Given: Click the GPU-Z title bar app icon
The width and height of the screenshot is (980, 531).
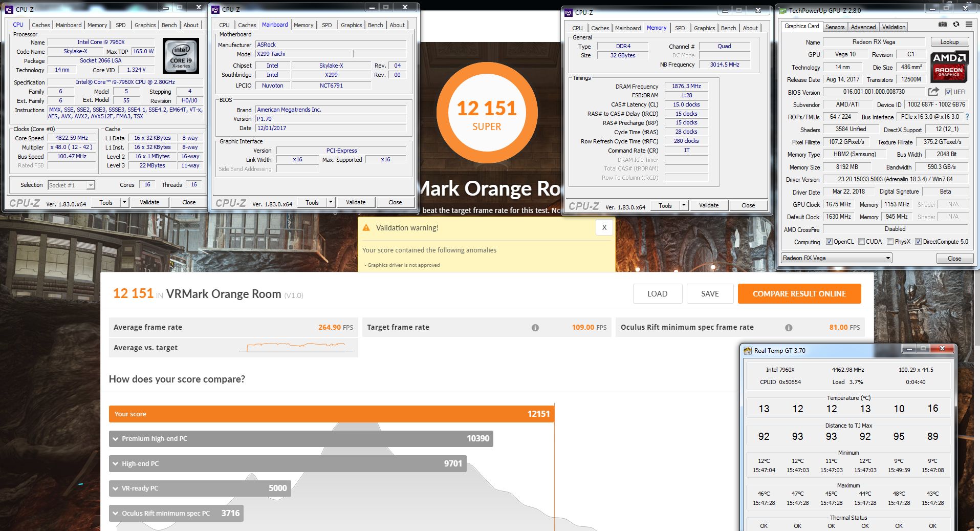Looking at the screenshot, I should [782, 10].
